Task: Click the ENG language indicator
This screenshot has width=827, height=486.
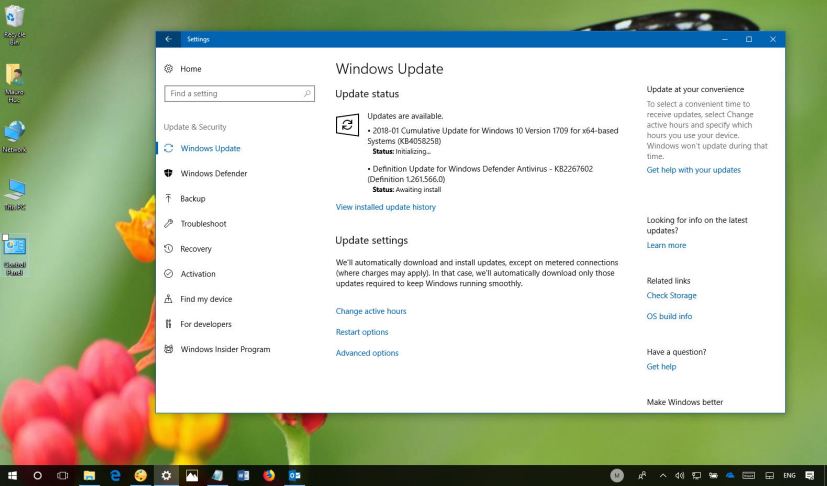Action: click(x=789, y=475)
